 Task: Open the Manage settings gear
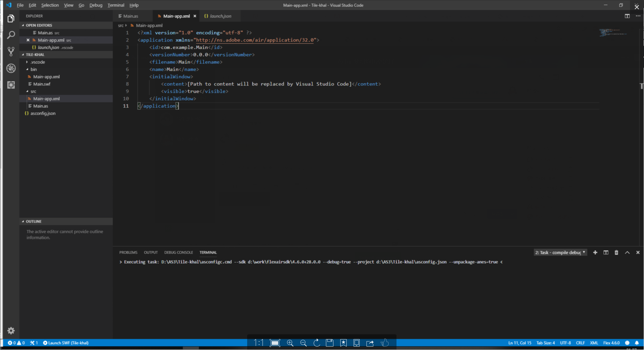coord(11,331)
